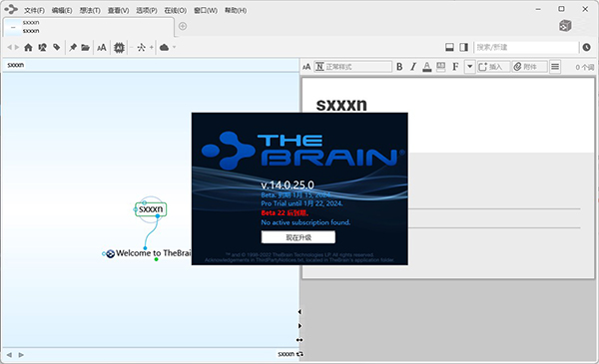The height and width of the screenshot is (364, 599).
Task: Click the font F icon
Action: [x=455, y=67]
